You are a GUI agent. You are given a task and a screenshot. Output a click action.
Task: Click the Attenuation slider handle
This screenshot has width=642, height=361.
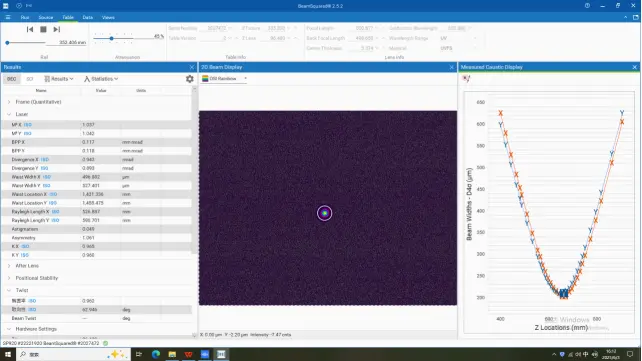pyautogui.click(x=111, y=38)
